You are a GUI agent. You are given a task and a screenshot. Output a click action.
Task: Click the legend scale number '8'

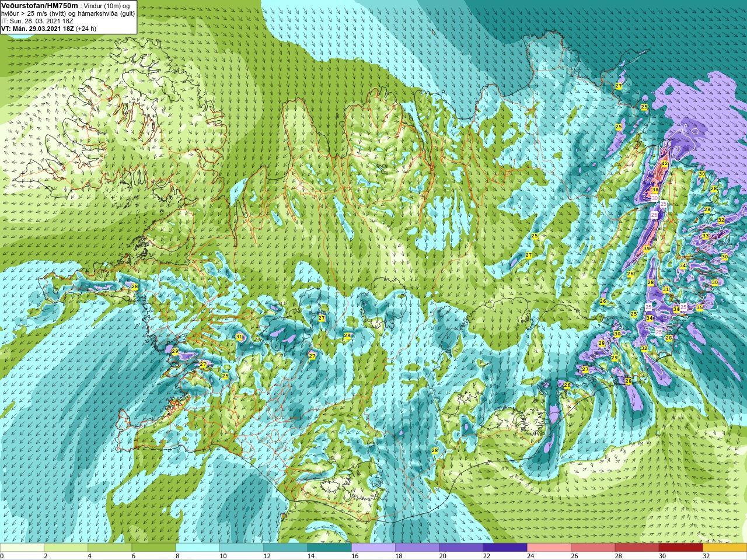(177, 556)
